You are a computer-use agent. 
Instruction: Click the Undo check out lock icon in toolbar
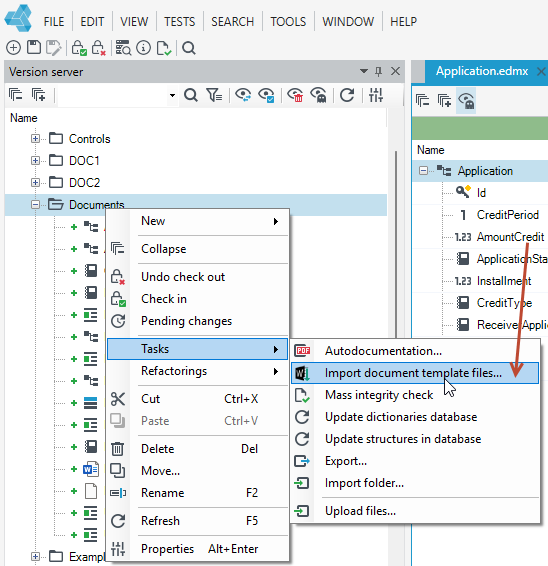pos(98,48)
